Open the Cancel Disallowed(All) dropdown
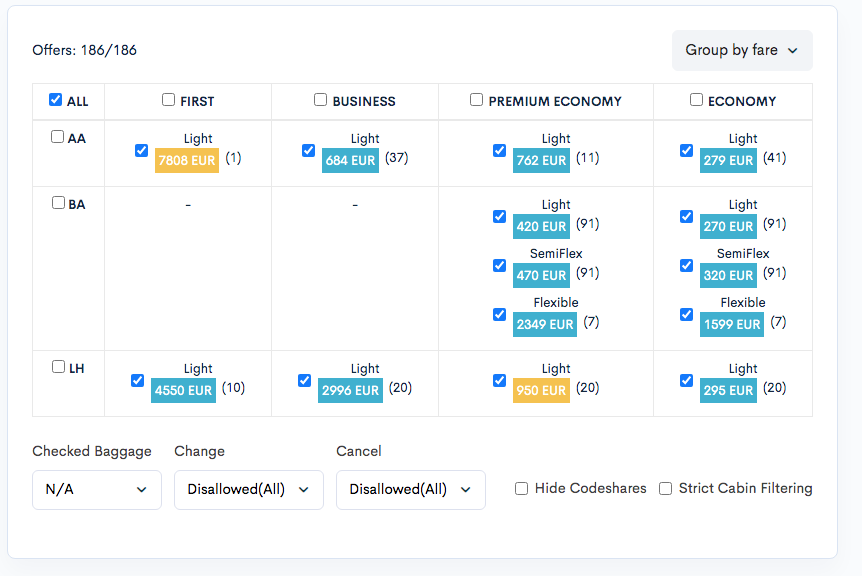Image resolution: width=862 pixels, height=576 pixels. (x=411, y=490)
